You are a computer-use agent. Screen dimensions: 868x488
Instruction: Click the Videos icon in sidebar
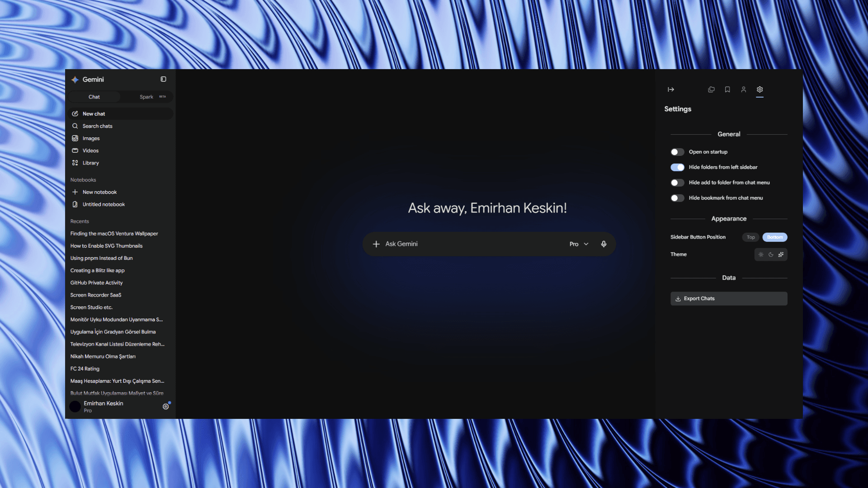click(x=75, y=150)
